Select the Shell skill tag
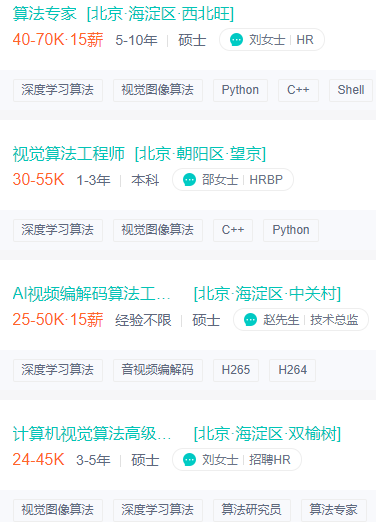Viewport: 376px width, 522px height. tap(351, 90)
